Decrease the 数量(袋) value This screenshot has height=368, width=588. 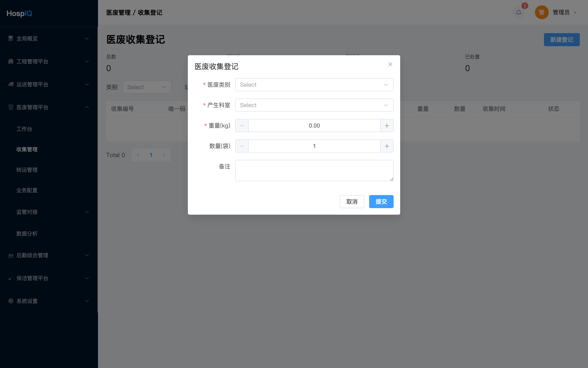242,146
